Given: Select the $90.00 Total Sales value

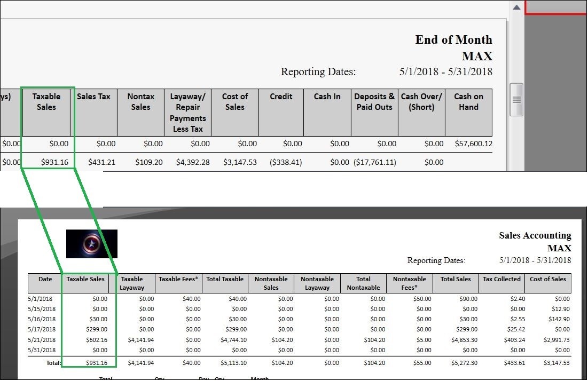Looking at the screenshot, I should 468,299.
